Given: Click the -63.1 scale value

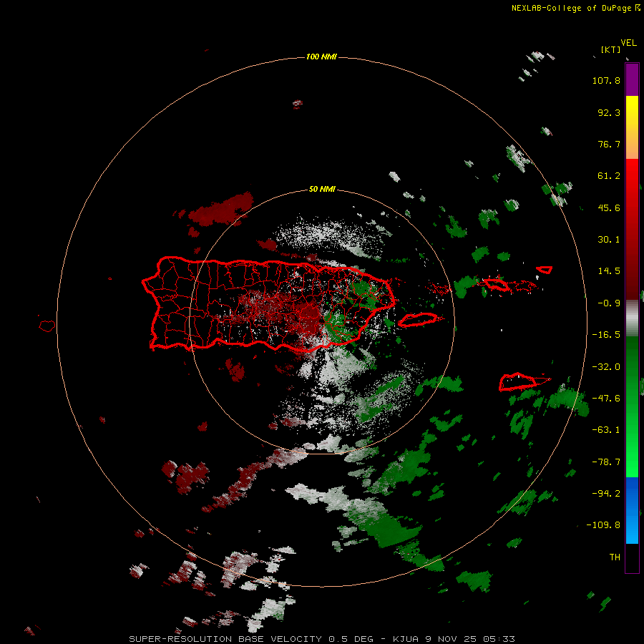Looking at the screenshot, I should (x=606, y=430).
